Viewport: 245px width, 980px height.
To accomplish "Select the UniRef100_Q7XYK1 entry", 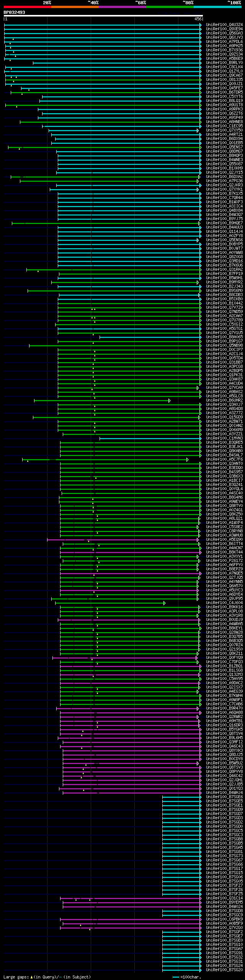I will click(224, 189).
